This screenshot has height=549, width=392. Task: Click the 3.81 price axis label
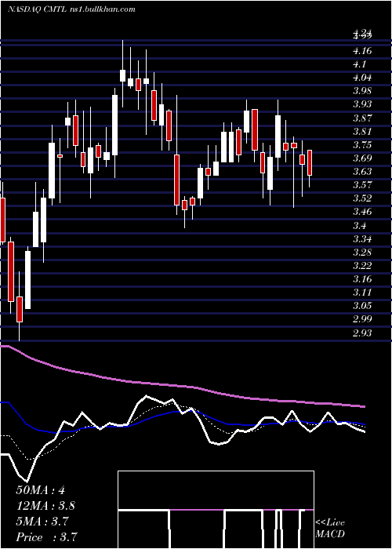(x=362, y=132)
